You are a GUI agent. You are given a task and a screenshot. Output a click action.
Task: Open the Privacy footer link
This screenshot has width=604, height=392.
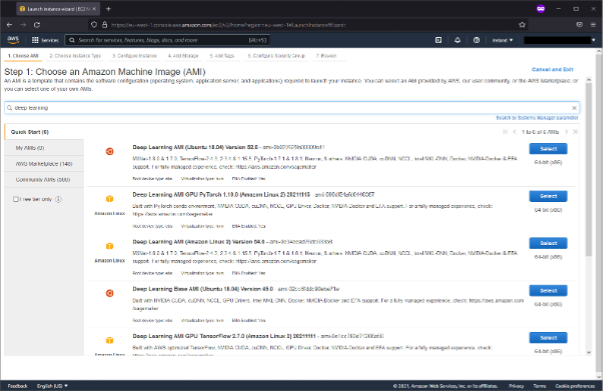click(x=516, y=386)
